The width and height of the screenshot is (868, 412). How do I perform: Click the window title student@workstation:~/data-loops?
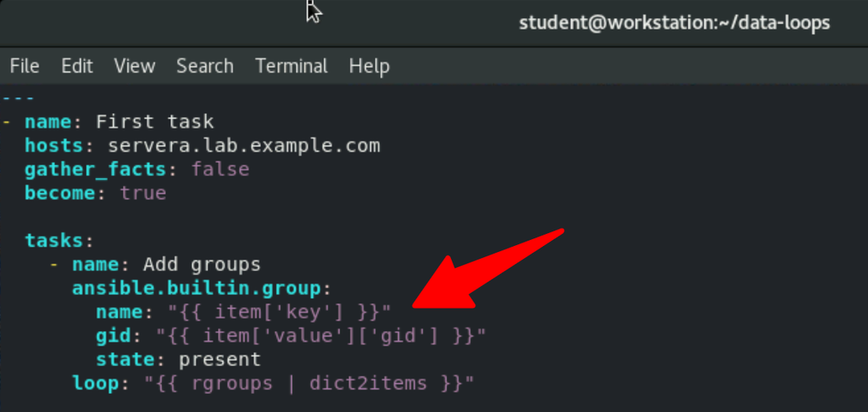(674, 23)
